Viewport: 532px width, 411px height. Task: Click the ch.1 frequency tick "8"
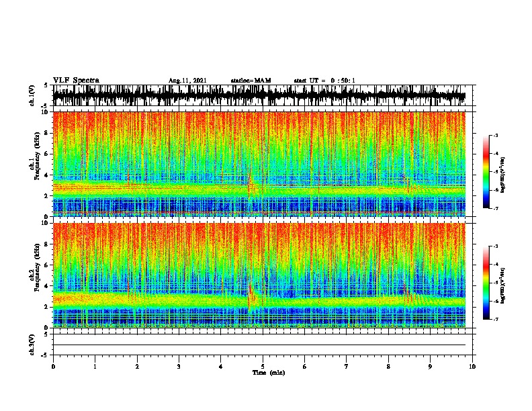47,133
